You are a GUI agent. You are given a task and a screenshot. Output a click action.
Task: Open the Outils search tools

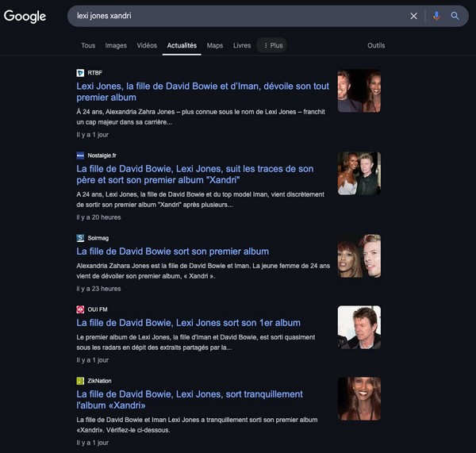coord(376,45)
